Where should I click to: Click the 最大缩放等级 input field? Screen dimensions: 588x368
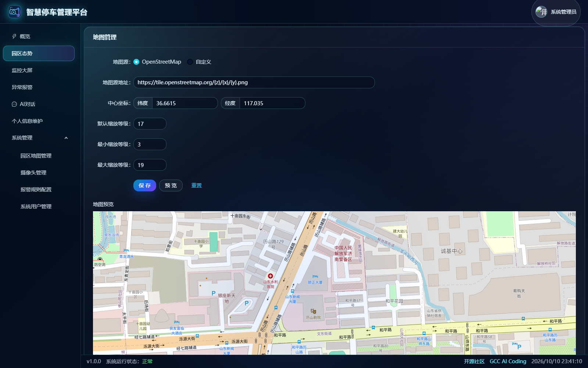tap(150, 165)
